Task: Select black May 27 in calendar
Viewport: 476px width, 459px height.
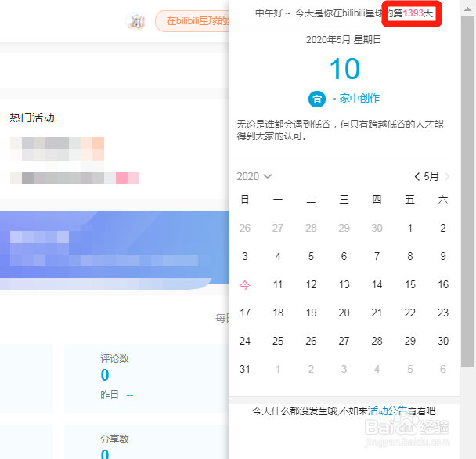Action: tap(344, 342)
